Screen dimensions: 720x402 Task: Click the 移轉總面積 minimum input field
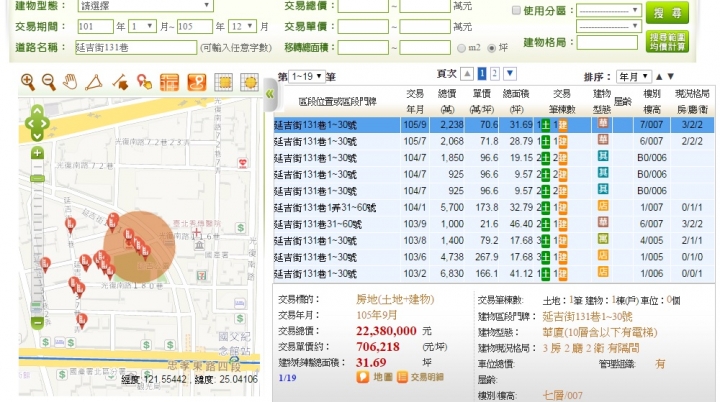363,47
